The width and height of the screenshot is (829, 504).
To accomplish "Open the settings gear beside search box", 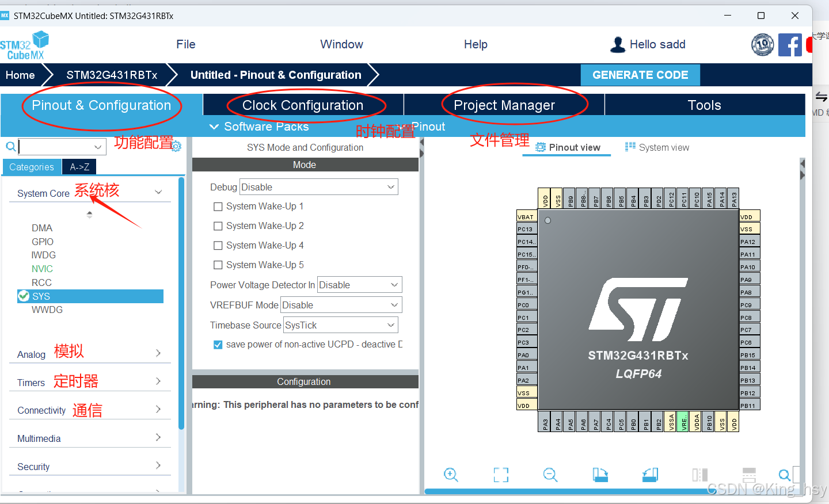I will [x=177, y=146].
